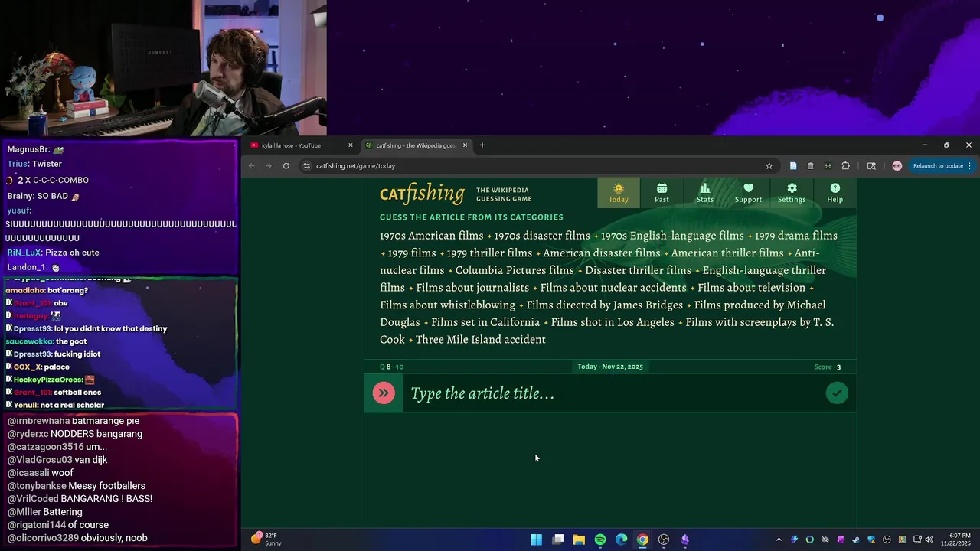Viewport: 980px width, 551px height.
Task: Click the blue document extension icon
Action: click(793, 165)
